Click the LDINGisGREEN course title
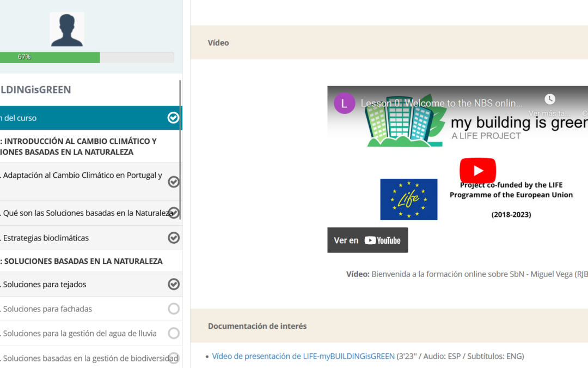The width and height of the screenshot is (588, 368). tap(35, 90)
